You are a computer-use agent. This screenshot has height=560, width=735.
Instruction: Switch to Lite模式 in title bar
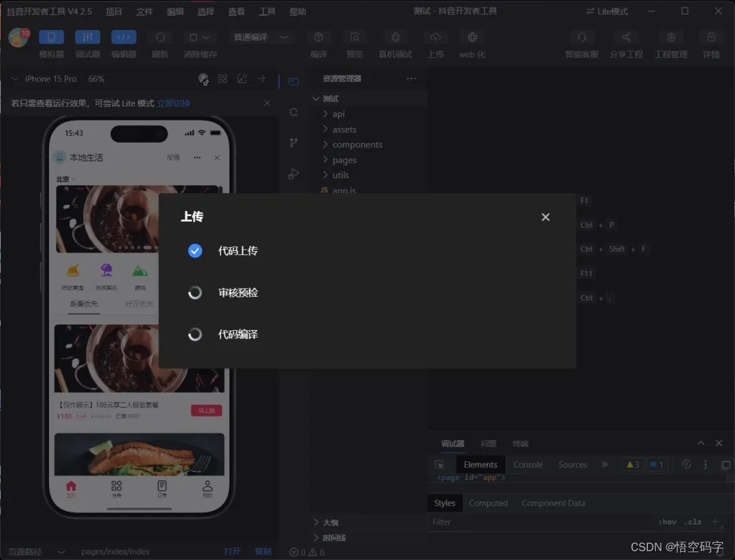[607, 12]
